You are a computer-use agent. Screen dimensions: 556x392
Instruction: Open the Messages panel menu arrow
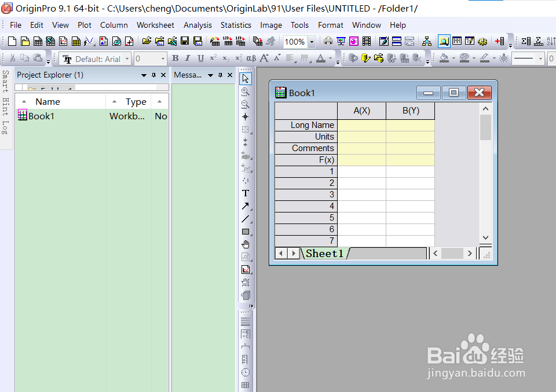pyautogui.click(x=210, y=75)
